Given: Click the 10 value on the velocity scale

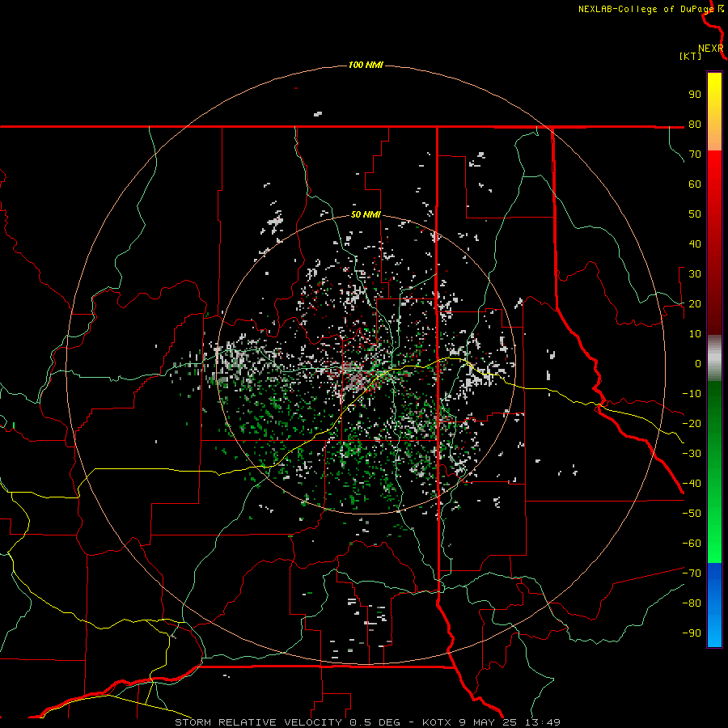Looking at the screenshot, I should [x=695, y=334].
